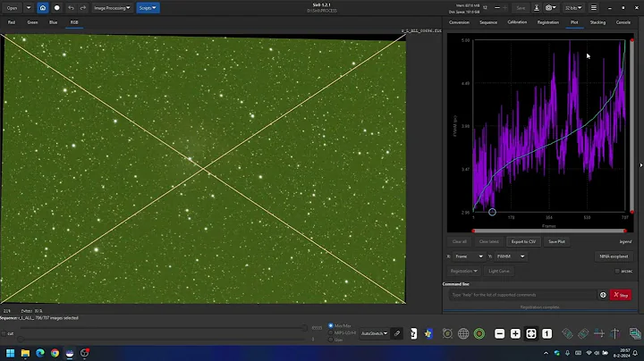Click Export to CSV button
This screenshot has height=361, width=644.
click(523, 241)
